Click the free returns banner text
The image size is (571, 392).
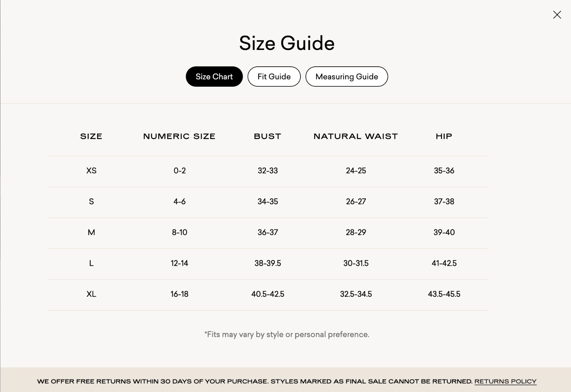click(x=255, y=381)
